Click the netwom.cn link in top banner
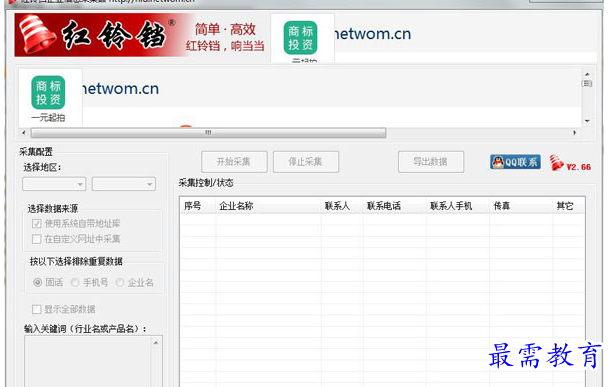Screen dimensions: 610x387 pos(373,34)
